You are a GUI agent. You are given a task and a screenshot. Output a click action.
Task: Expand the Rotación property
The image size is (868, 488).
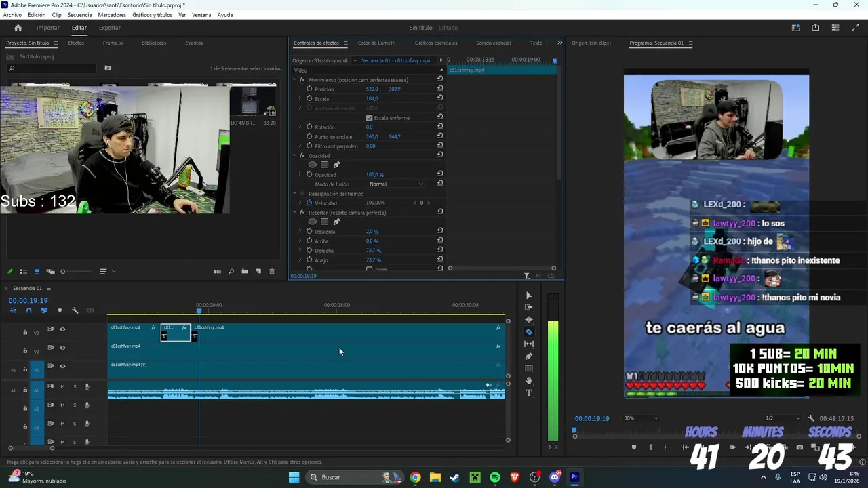point(300,127)
